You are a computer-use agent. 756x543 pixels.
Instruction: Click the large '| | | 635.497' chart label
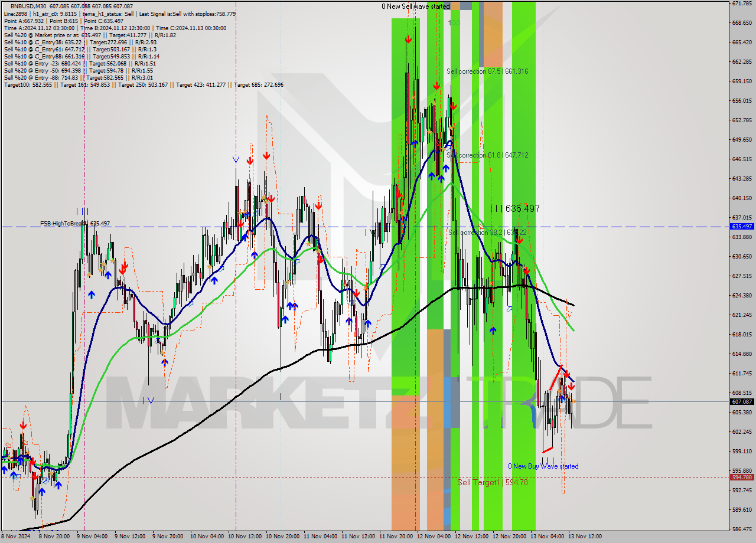pos(514,208)
